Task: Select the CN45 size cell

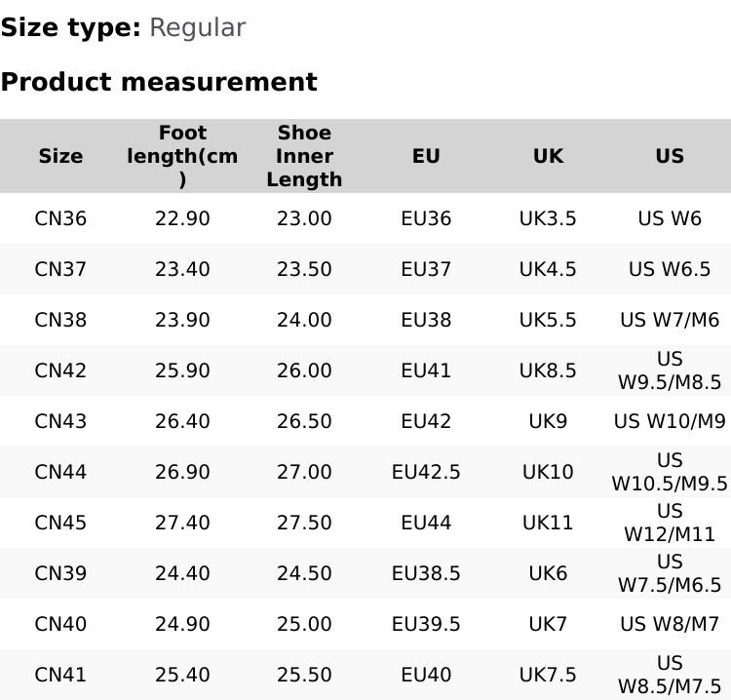Action: [x=60, y=523]
